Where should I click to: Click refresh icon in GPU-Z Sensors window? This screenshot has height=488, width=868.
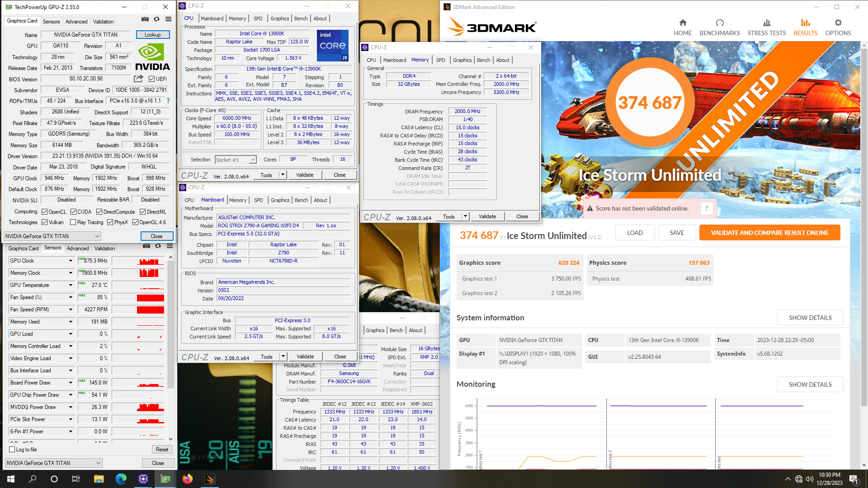158,246
